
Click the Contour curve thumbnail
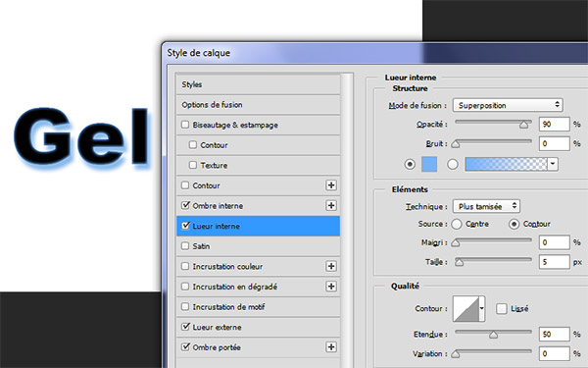466,309
